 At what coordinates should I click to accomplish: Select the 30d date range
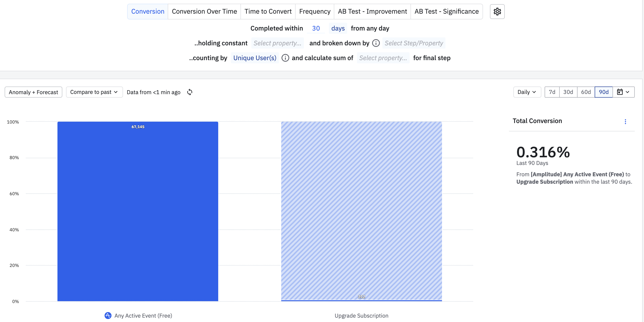coord(568,92)
